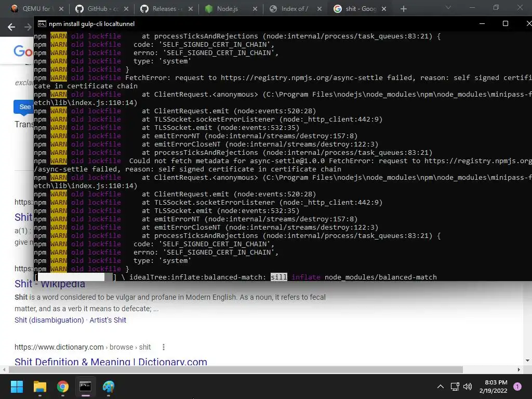This screenshot has width=532, height=399.
Task: Close the Index of / tab
Action: tap(320, 9)
